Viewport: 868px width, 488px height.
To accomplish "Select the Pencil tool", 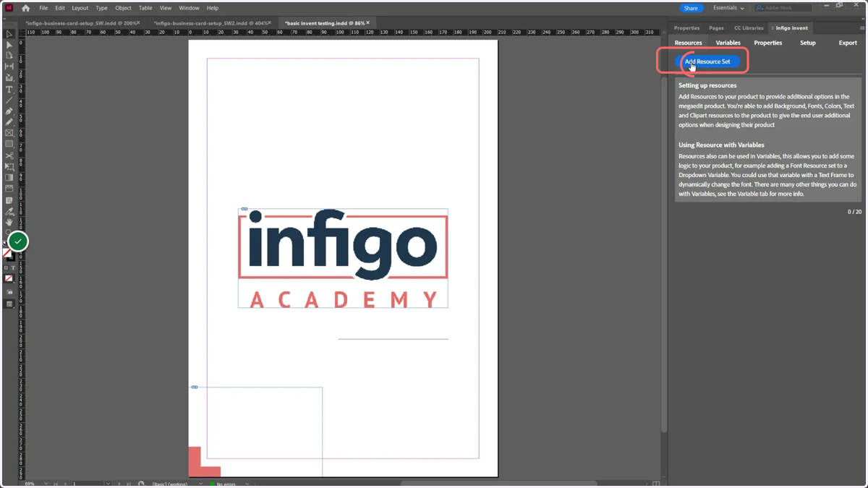I will 9,122.
